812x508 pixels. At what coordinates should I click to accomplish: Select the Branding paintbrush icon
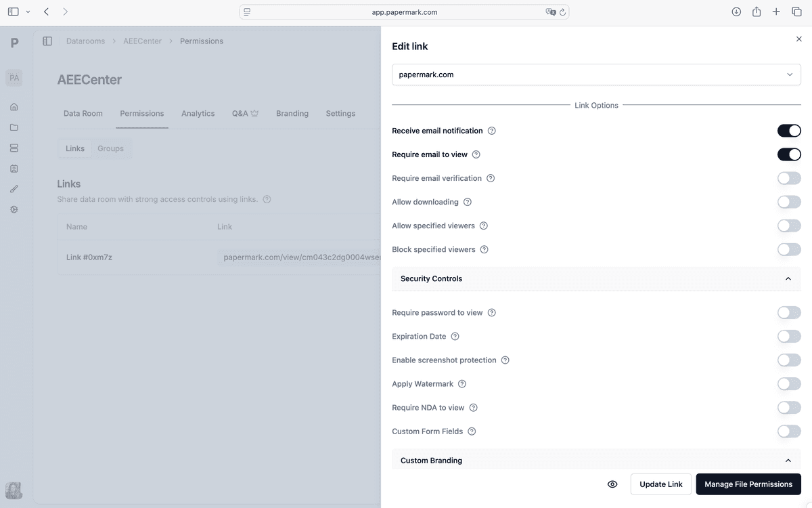tap(14, 188)
